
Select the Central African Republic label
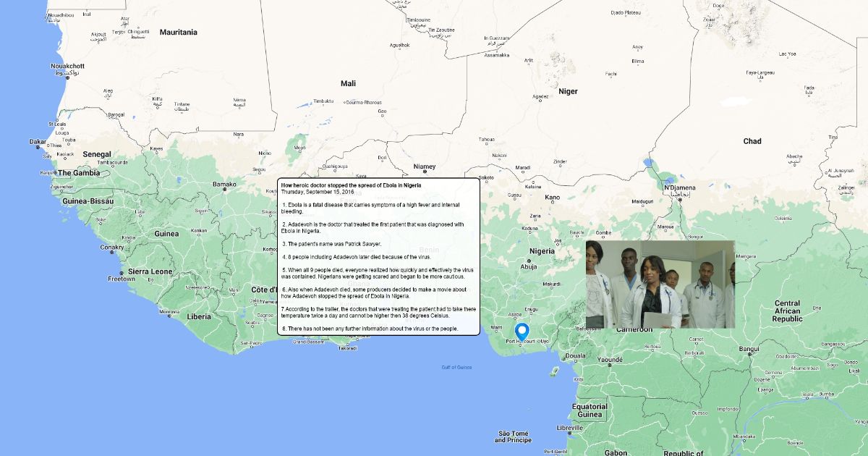point(787,311)
